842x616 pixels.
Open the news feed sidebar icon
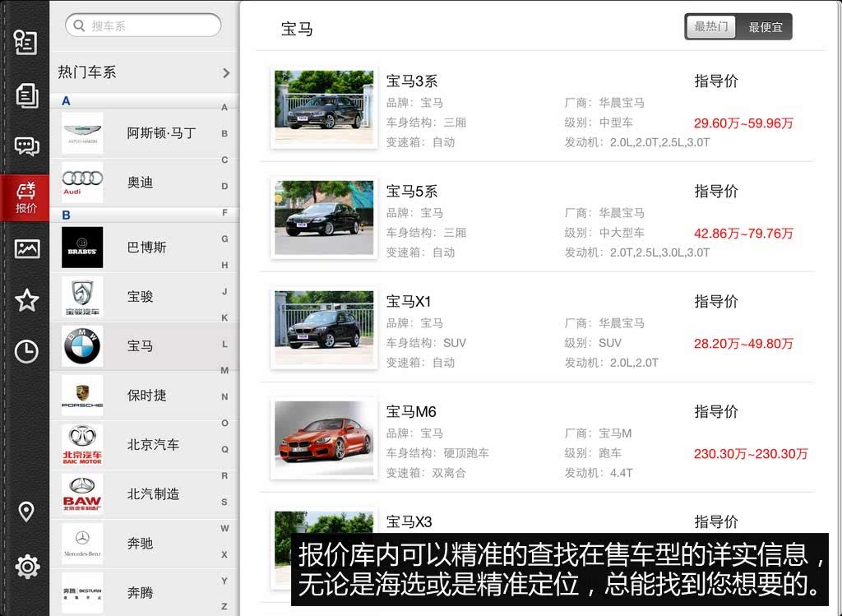click(25, 43)
